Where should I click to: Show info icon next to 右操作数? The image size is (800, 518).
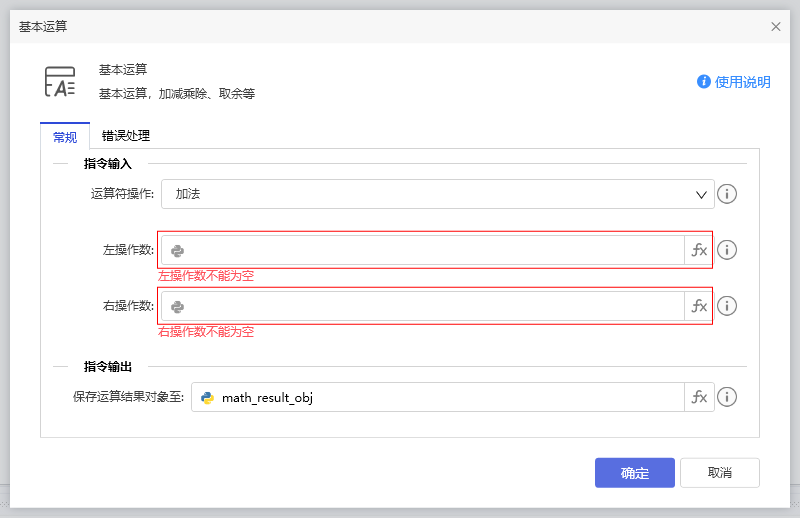(x=727, y=306)
